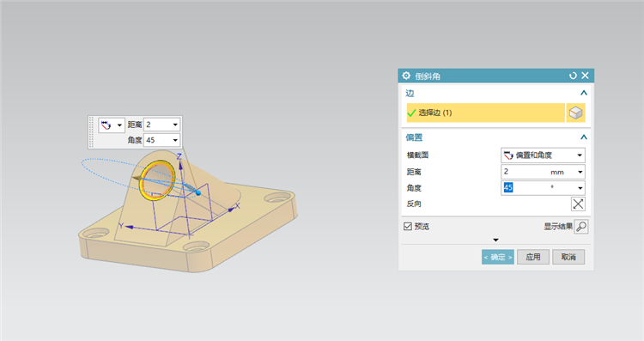The width and height of the screenshot is (644, 341).
Task: Collapse the 偏置 section
Action: [584, 137]
